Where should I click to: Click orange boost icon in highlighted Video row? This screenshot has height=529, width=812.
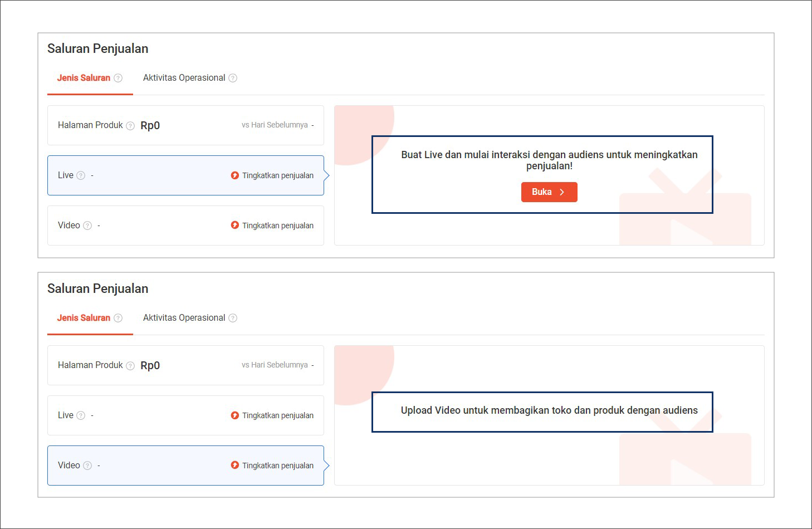pyautogui.click(x=235, y=465)
